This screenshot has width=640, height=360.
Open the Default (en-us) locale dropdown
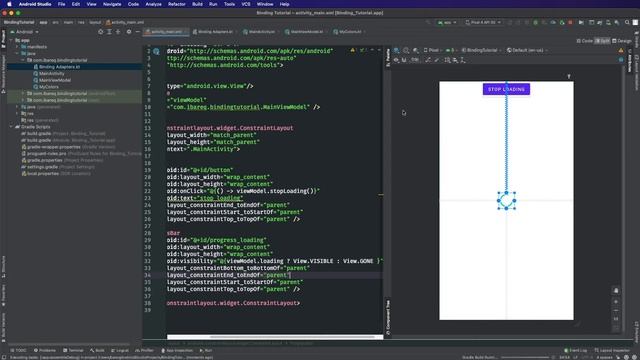pyautogui.click(x=527, y=50)
